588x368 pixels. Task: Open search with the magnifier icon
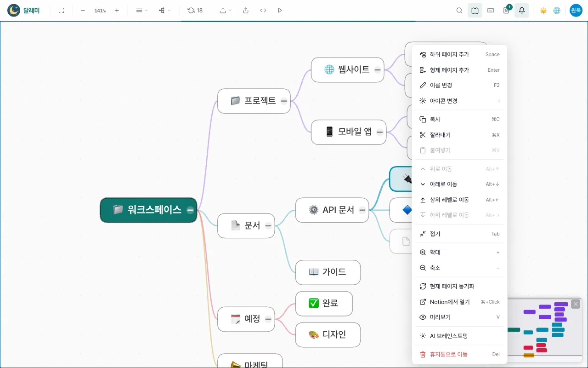pyautogui.click(x=459, y=11)
